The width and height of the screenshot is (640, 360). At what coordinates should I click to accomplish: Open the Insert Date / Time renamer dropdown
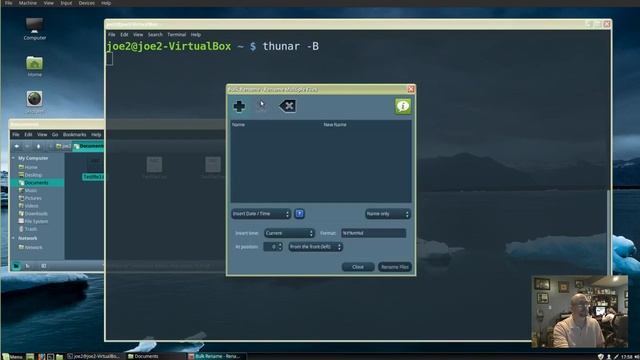261,214
